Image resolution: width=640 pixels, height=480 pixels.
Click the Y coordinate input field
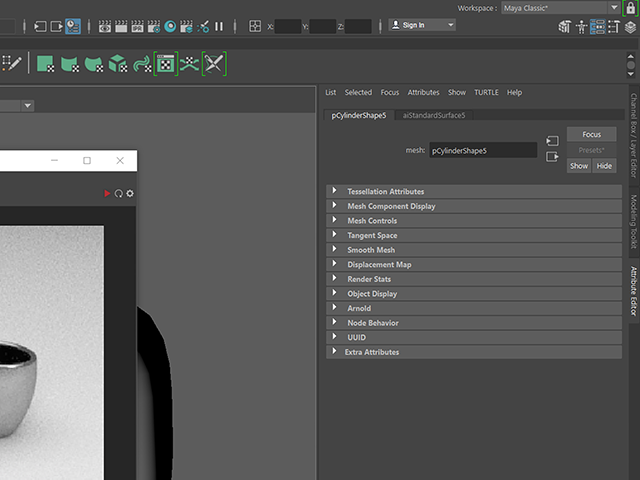pos(322,27)
